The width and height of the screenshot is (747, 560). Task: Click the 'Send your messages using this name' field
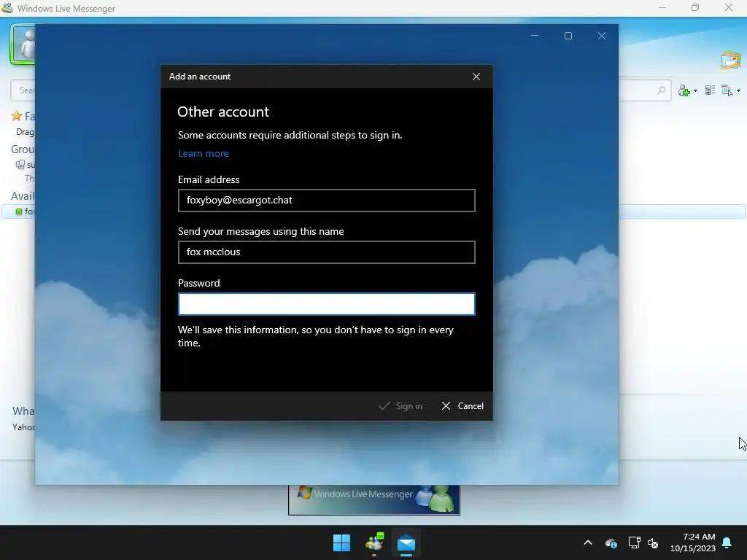click(x=326, y=252)
